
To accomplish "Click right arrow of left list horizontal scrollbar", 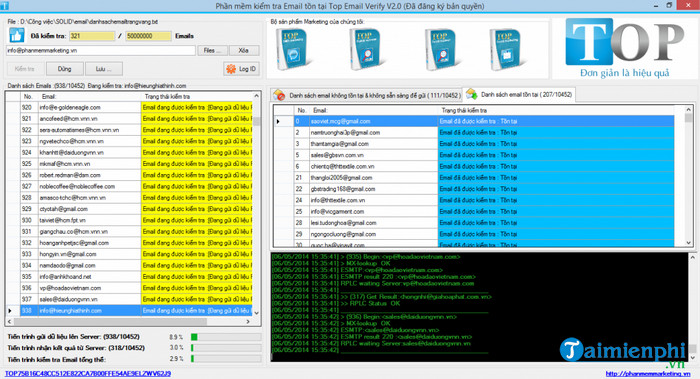I will point(248,321).
